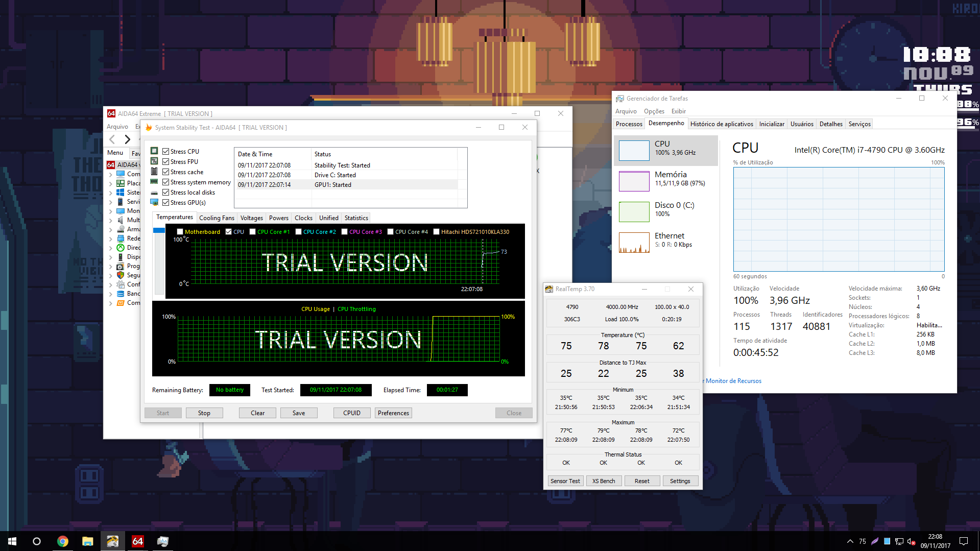Image resolution: width=980 pixels, height=551 pixels.
Task: Click the Stress CPU chip icon
Action: [154, 151]
